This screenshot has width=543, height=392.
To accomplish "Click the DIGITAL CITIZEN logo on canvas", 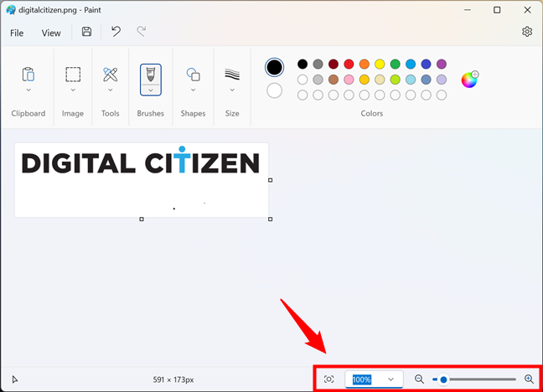I will click(141, 162).
